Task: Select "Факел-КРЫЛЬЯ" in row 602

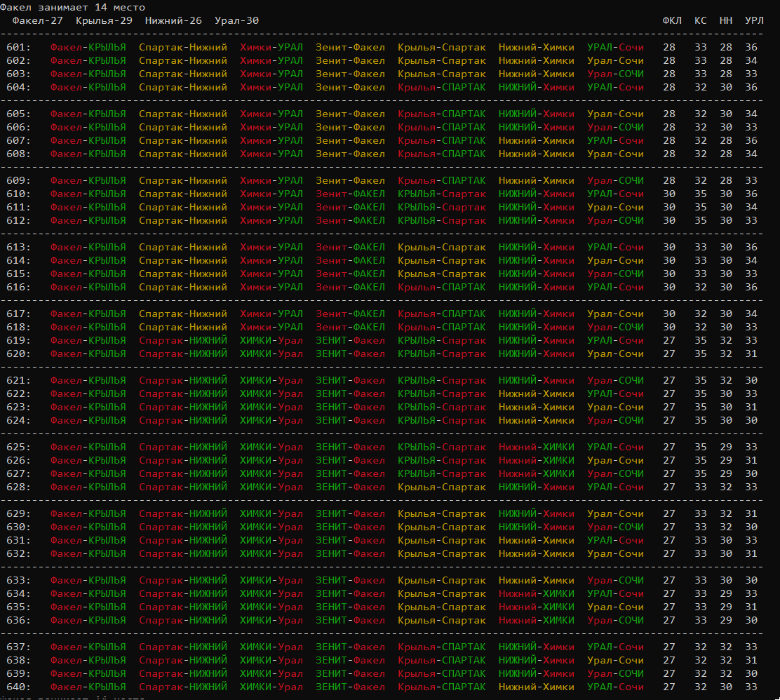Action: pyautogui.click(x=88, y=61)
